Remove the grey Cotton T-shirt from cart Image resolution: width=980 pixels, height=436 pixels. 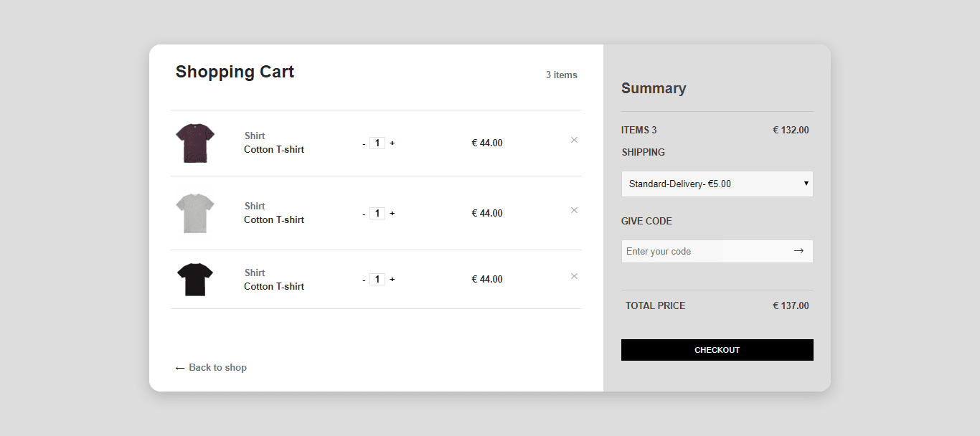click(x=574, y=210)
